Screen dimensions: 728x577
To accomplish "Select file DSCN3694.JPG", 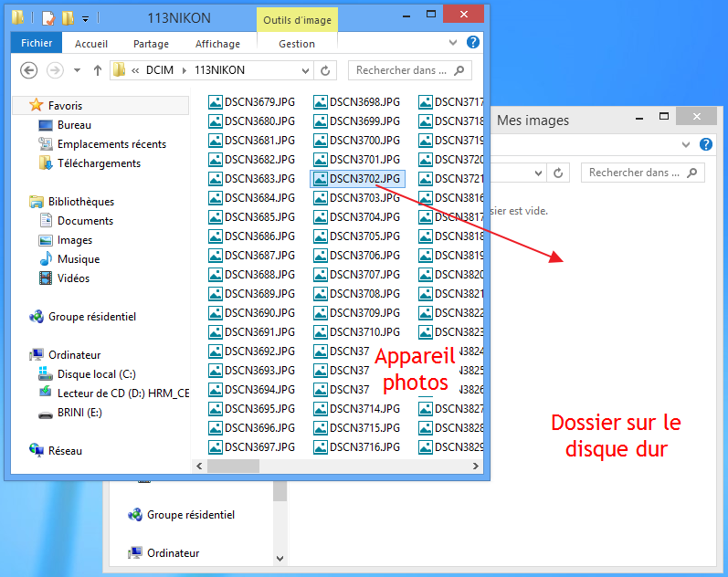I will pos(251,390).
